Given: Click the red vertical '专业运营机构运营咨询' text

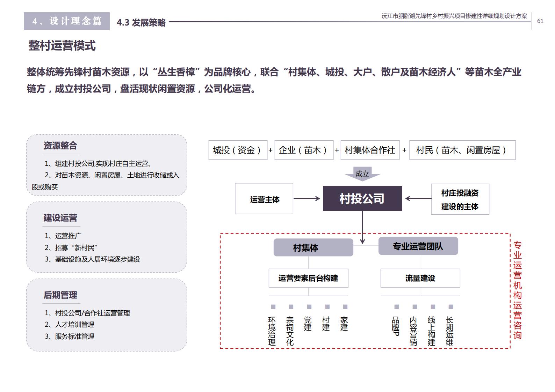Looking at the screenshot, I should pyautogui.click(x=518, y=290).
